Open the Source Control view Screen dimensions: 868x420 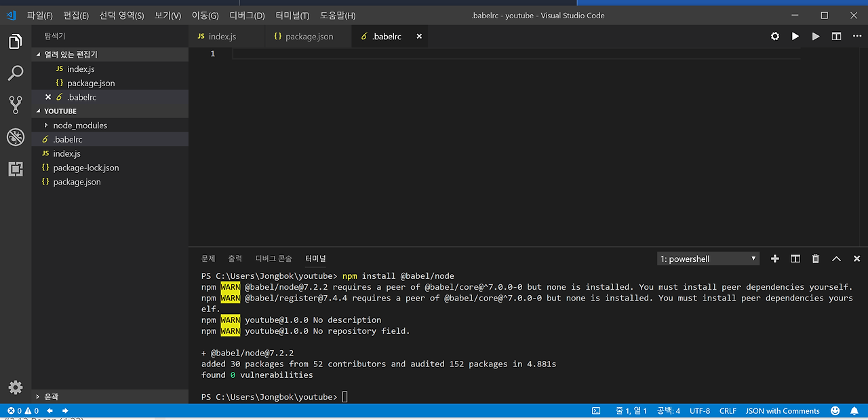point(16,105)
